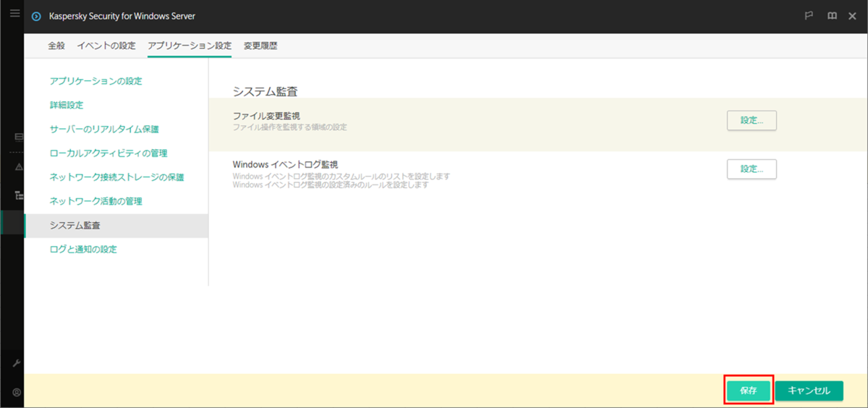
Task: Select システム監査 in the side menu
Action: pyautogui.click(x=116, y=226)
